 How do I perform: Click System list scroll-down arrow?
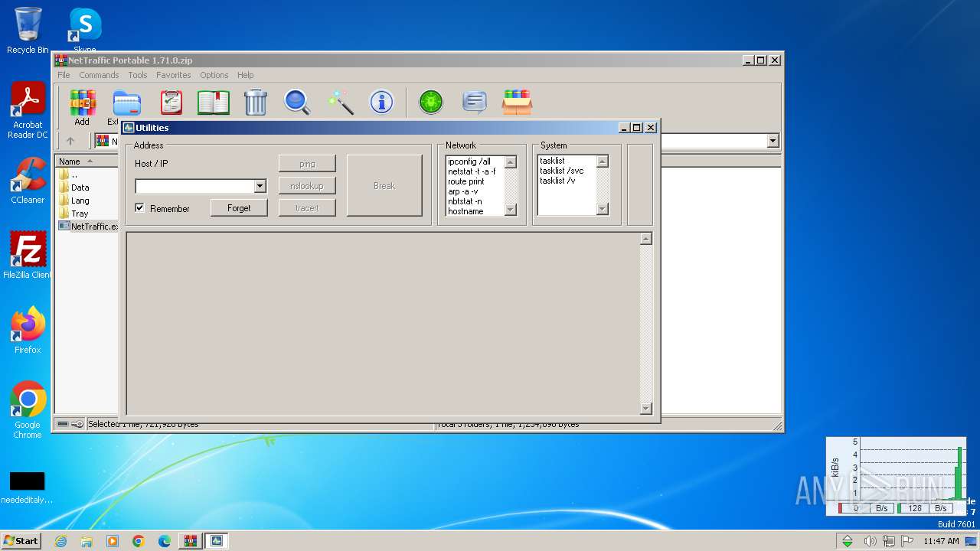pyautogui.click(x=602, y=209)
